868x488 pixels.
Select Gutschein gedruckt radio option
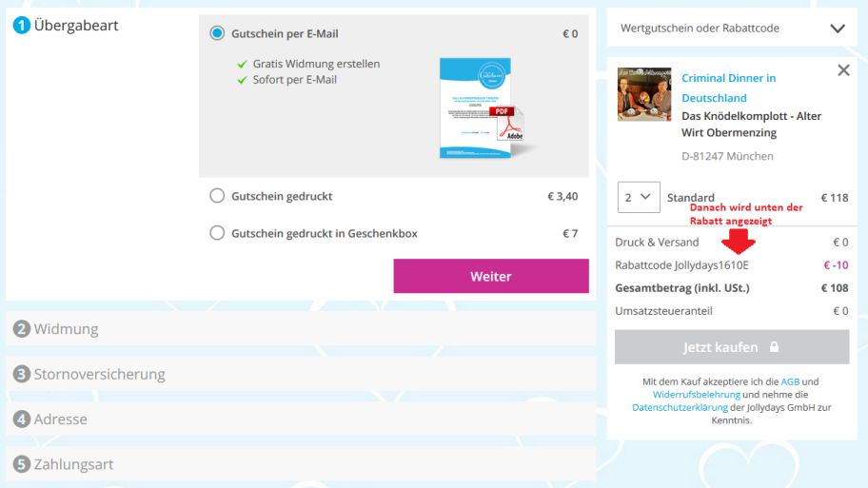217,197
